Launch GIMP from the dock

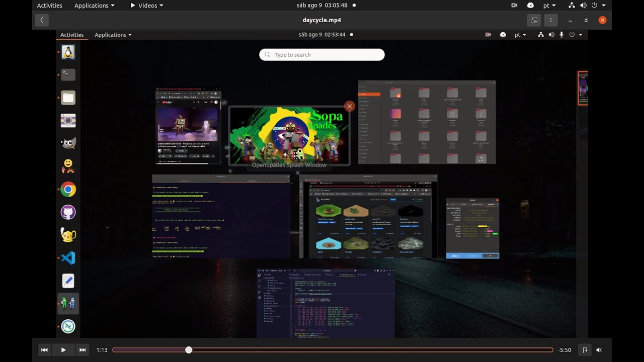coord(68,143)
